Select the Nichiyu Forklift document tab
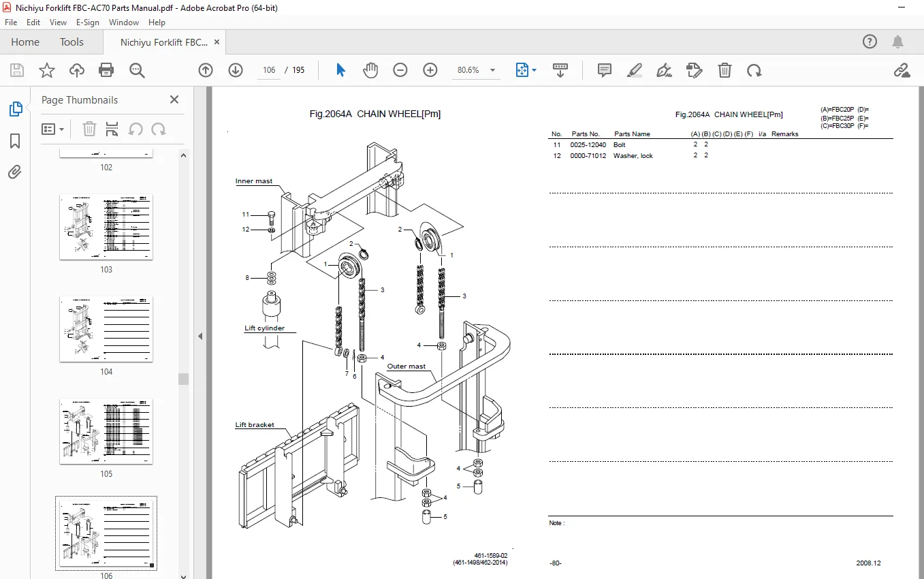Image resolution: width=924 pixels, height=579 pixels. pyautogui.click(x=164, y=42)
